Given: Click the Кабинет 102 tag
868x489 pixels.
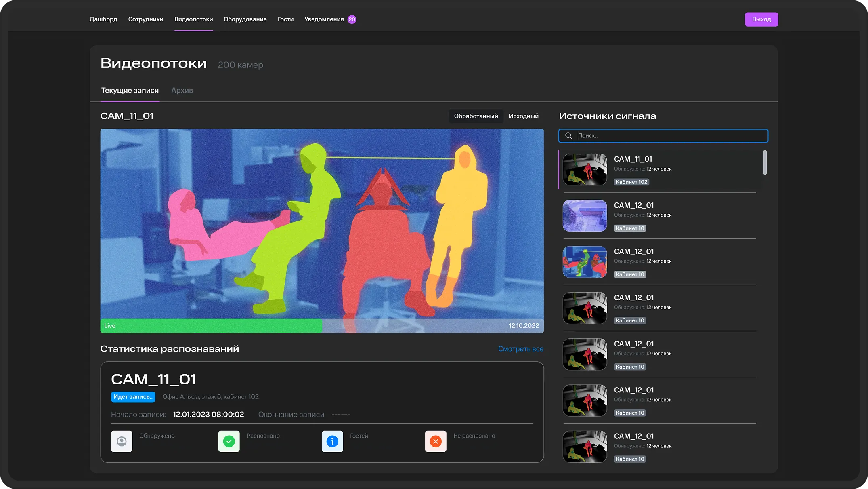Looking at the screenshot, I should tap(631, 182).
